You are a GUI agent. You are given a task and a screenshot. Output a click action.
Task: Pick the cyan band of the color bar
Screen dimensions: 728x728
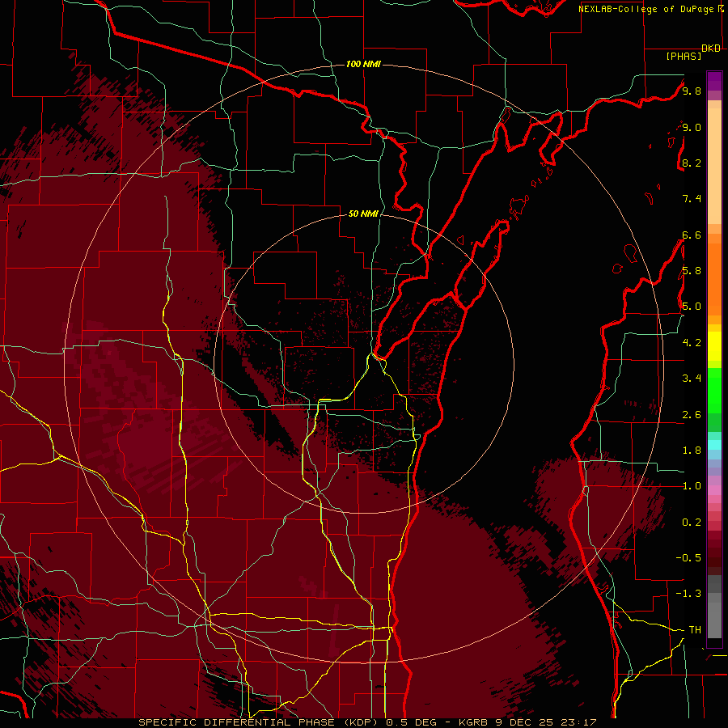[x=714, y=445]
